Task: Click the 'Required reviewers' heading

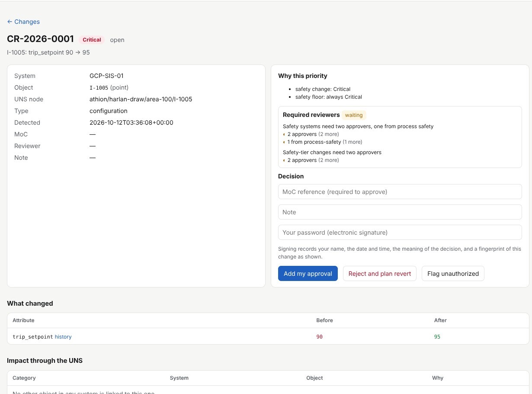Action: pyautogui.click(x=311, y=115)
